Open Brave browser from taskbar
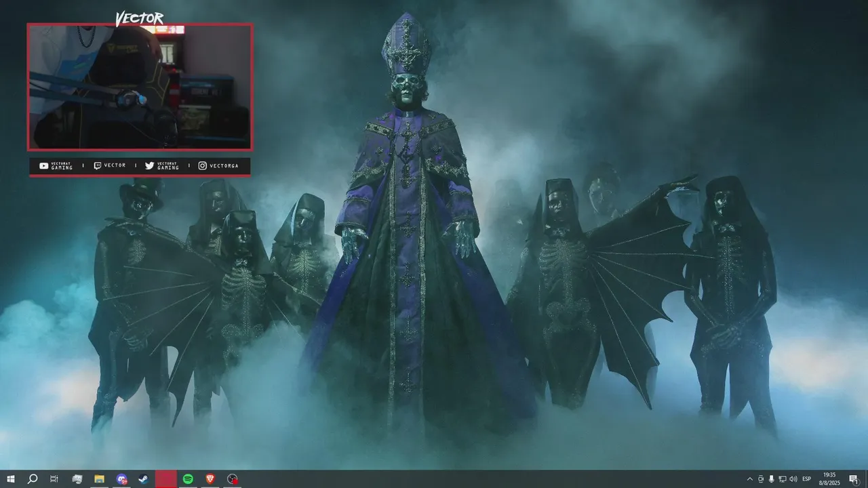This screenshot has width=868, height=488. point(210,479)
